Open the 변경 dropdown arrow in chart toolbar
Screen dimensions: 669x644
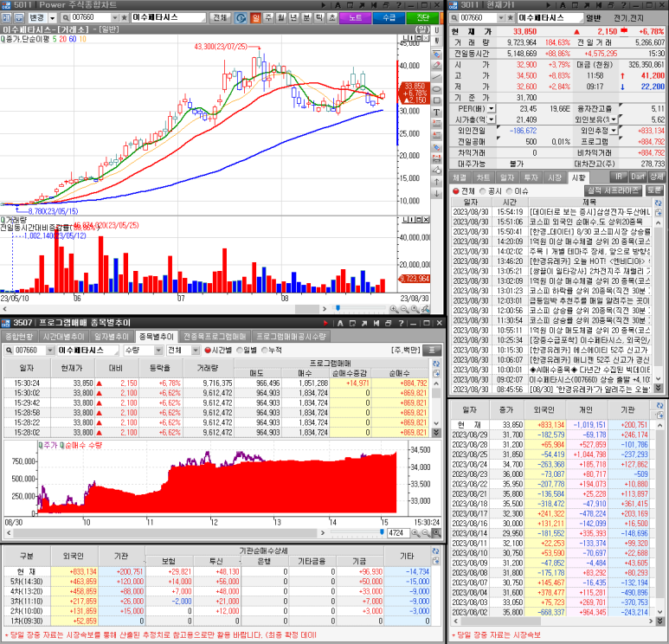pyautogui.click(x=53, y=18)
